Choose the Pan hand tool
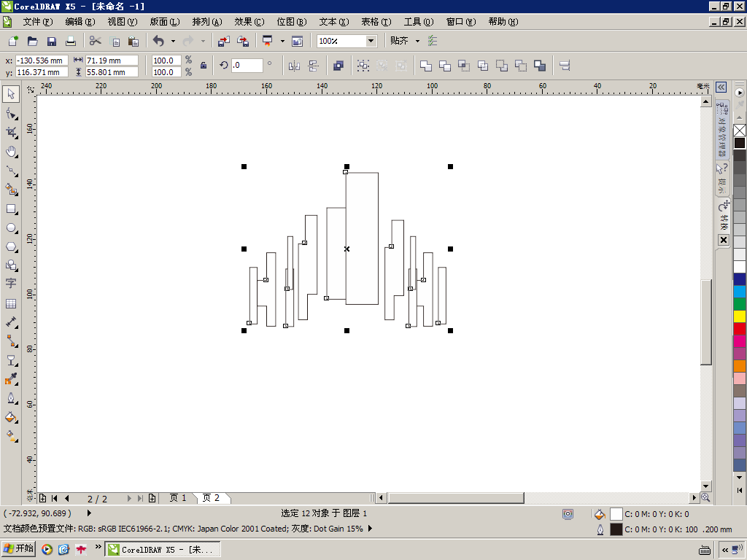 point(11,152)
